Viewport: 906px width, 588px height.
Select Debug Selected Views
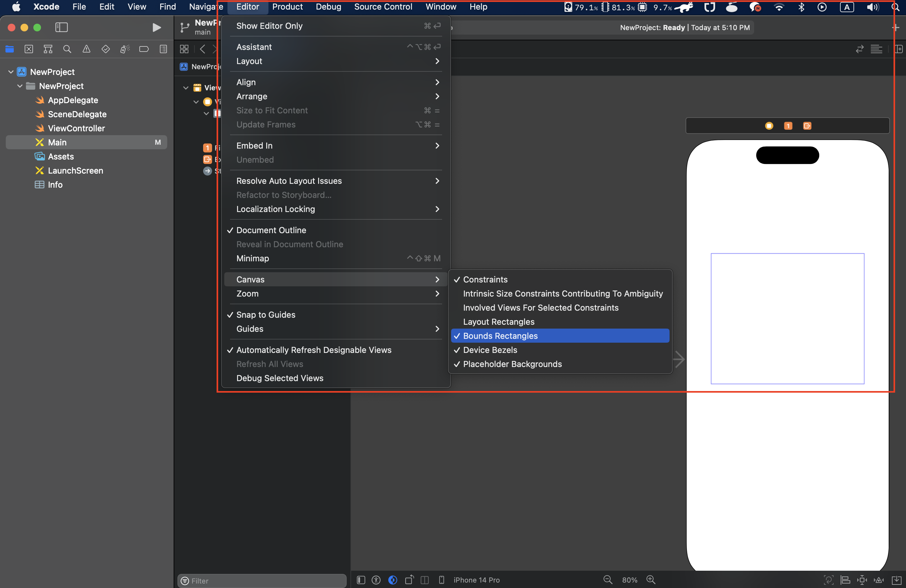click(x=336, y=378)
